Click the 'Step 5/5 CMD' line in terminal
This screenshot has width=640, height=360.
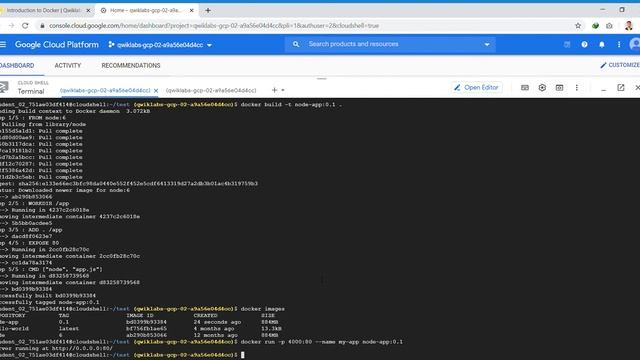(51, 269)
